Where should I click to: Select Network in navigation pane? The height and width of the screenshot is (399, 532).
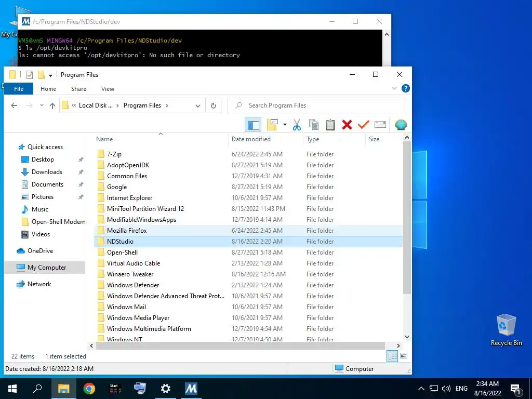(39, 284)
